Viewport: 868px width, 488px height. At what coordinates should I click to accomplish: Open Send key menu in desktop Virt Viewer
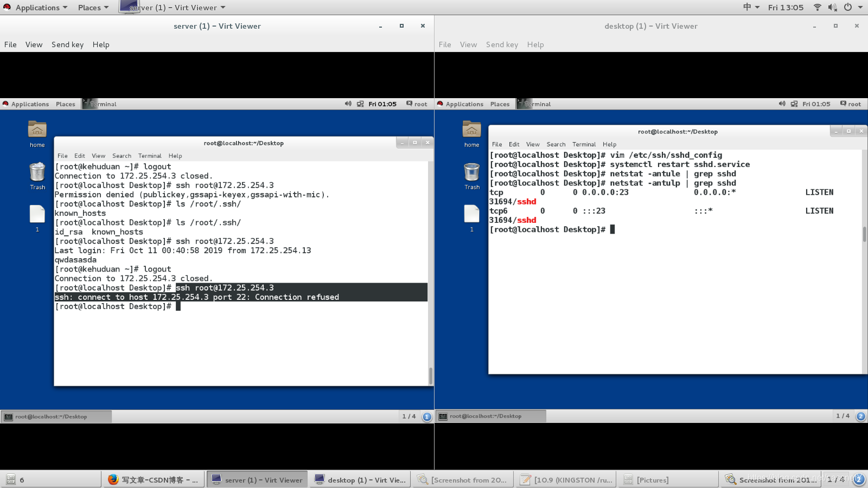(x=502, y=44)
